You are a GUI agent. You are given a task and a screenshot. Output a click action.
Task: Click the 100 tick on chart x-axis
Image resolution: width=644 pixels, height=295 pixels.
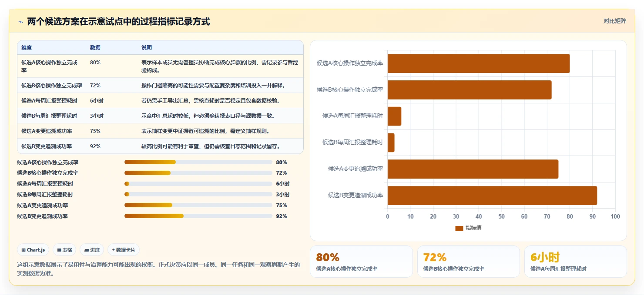(615, 216)
